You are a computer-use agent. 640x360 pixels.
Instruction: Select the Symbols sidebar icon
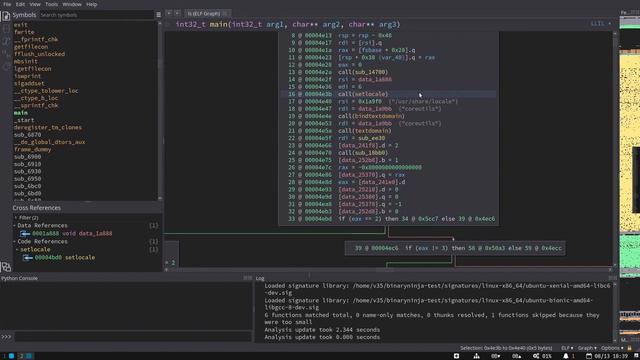click(6, 16)
